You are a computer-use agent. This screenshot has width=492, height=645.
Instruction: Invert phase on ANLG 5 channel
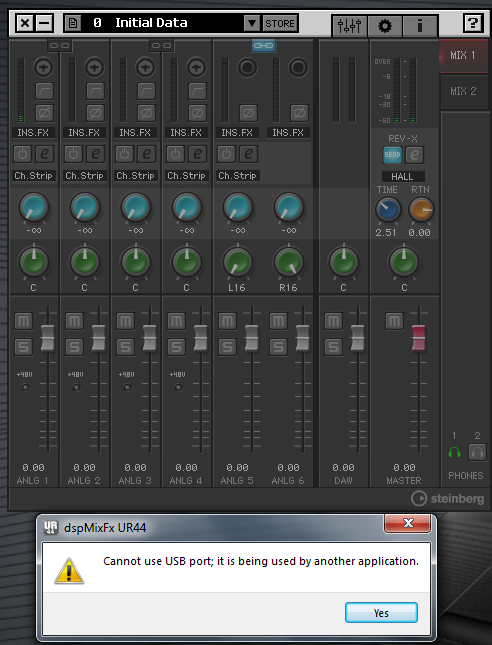248,113
